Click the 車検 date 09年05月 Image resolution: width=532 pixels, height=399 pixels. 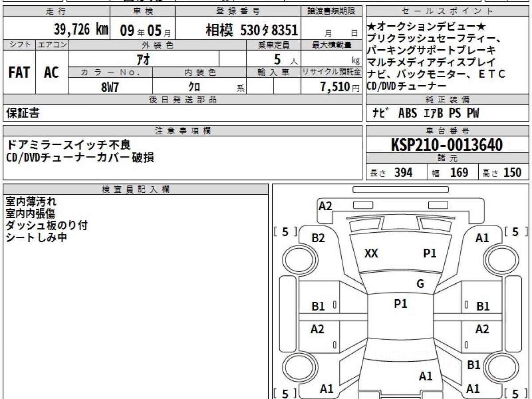click(x=145, y=30)
